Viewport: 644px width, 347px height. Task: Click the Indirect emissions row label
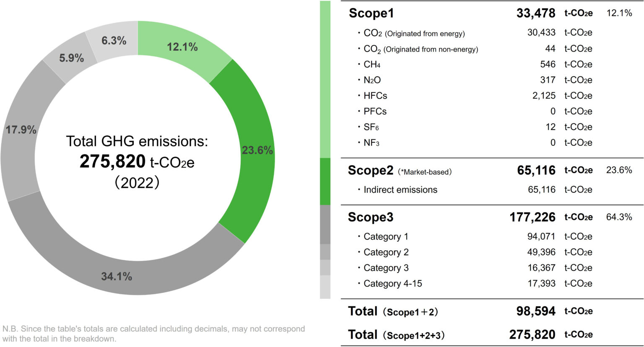pos(400,190)
